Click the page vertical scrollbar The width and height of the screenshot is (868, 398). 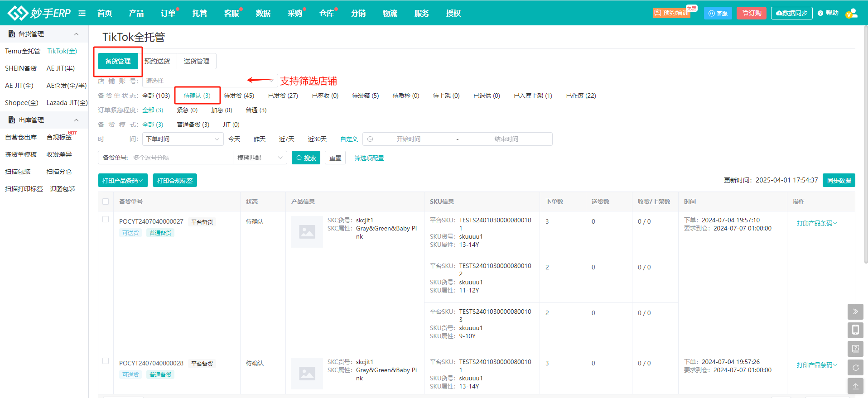866,145
